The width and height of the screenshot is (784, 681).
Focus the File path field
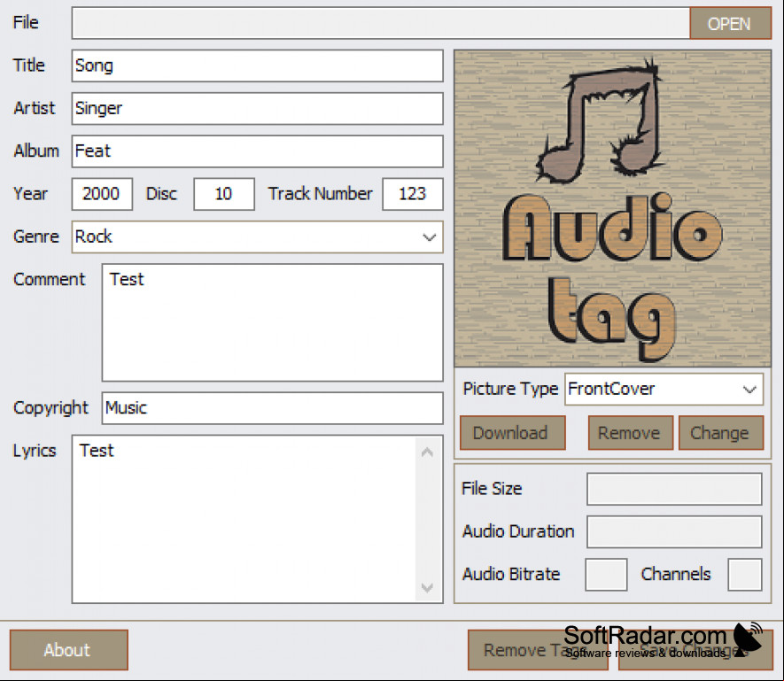(381, 23)
